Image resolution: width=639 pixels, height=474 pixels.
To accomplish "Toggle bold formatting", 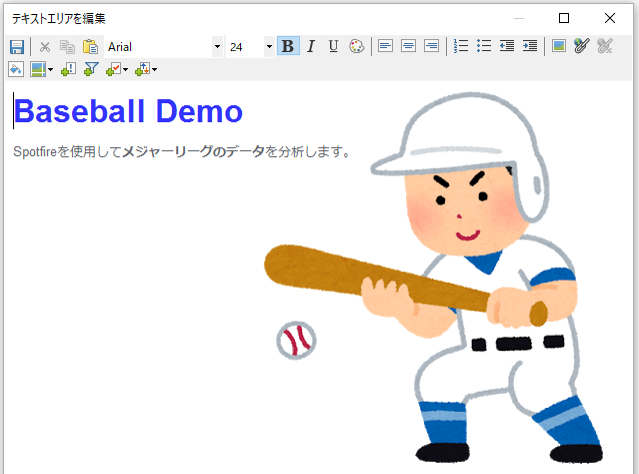I will [288, 46].
